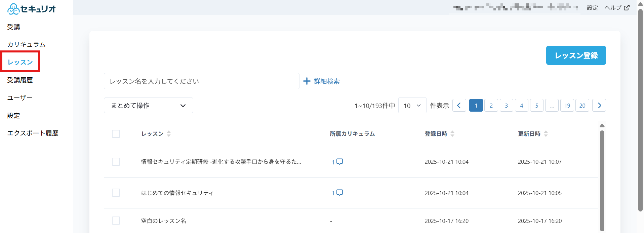
Task: Click the セキュリオ logo icon
Action: pyautogui.click(x=13, y=9)
